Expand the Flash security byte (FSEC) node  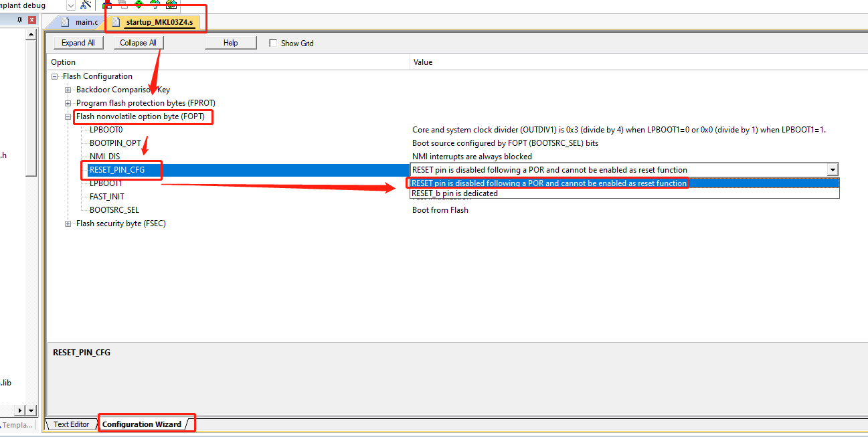[68, 224]
